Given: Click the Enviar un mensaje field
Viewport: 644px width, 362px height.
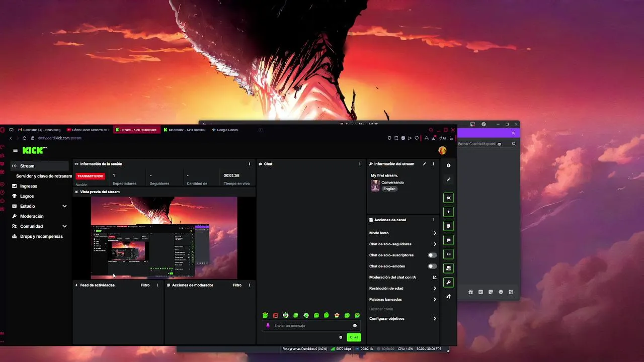Looking at the screenshot, I should (310, 325).
